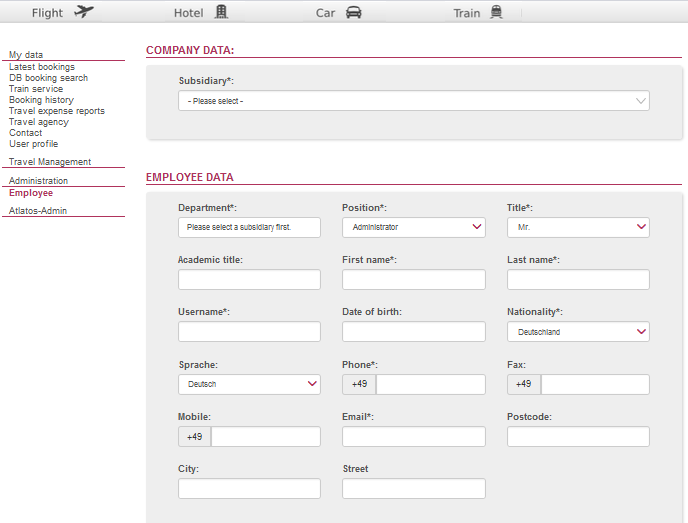This screenshot has height=523, width=688.
Task: Open Travel expense reports
Action: click(57, 111)
